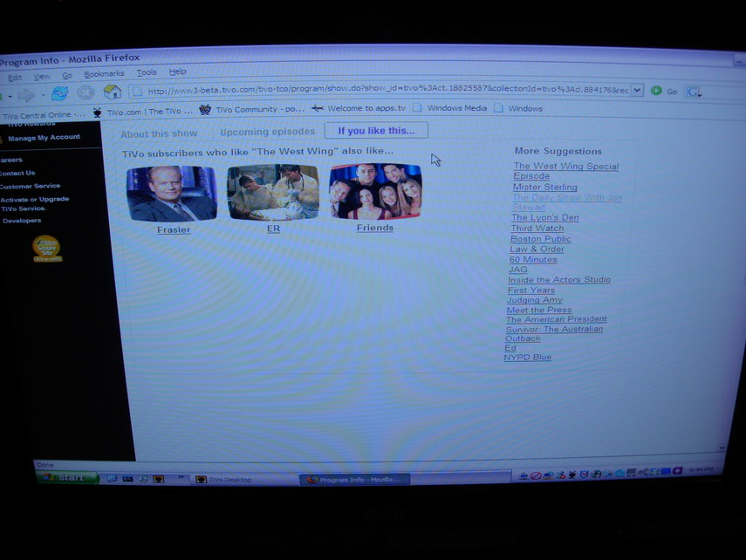Viewport: 746px width, 560px height.
Task: Switch to Upcoming episodes tab
Action: (267, 132)
